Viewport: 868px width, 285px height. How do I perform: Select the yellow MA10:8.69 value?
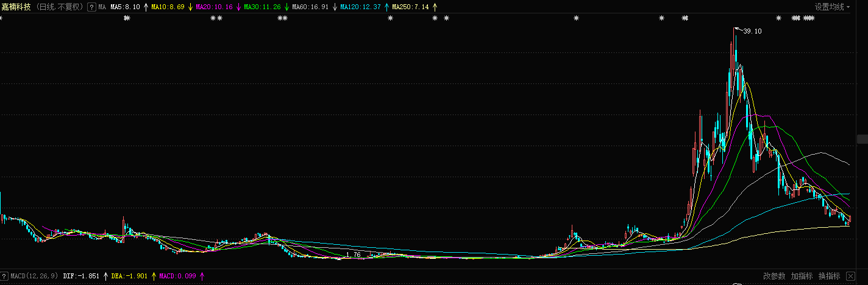(x=168, y=7)
